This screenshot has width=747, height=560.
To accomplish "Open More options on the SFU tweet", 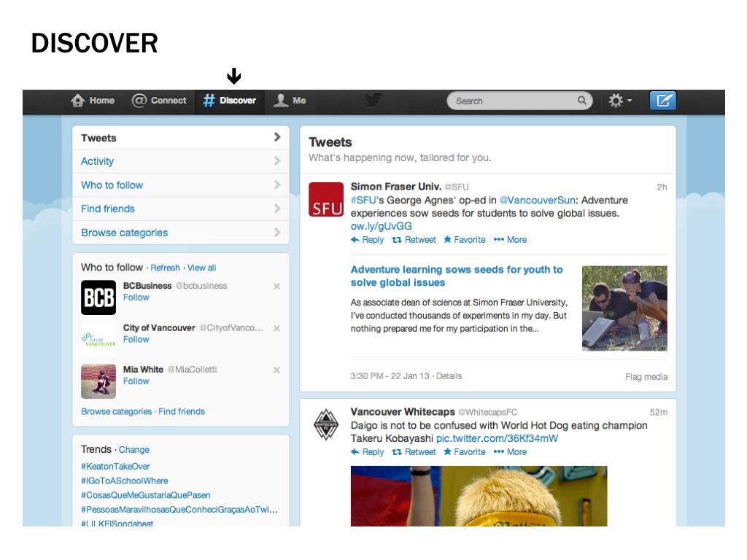I will click(x=510, y=240).
